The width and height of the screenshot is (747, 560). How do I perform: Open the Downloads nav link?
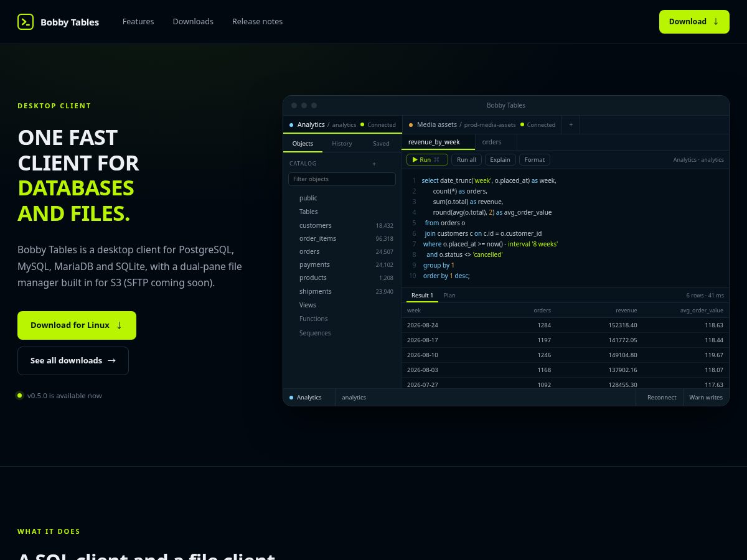coord(193,21)
